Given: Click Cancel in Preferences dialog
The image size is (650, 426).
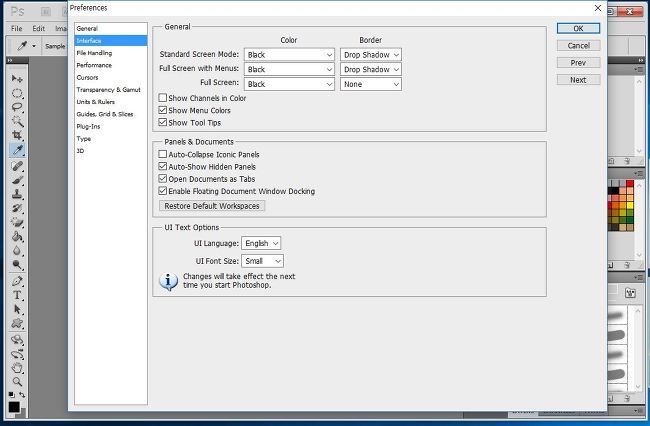Looking at the screenshot, I should point(578,46).
